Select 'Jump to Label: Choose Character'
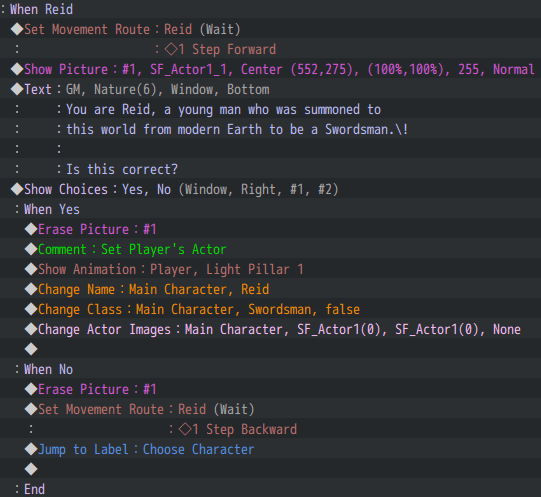The height and width of the screenshot is (497, 541). (x=270, y=449)
